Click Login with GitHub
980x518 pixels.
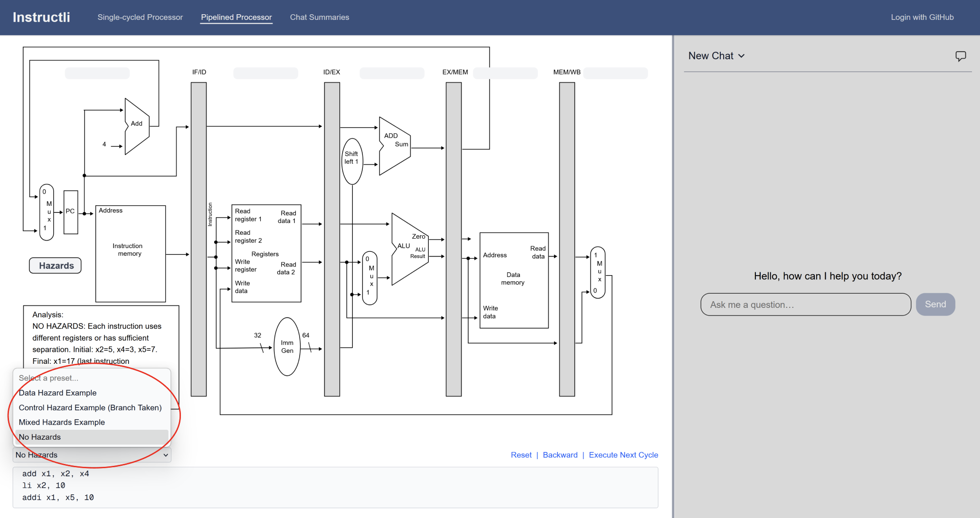(922, 17)
